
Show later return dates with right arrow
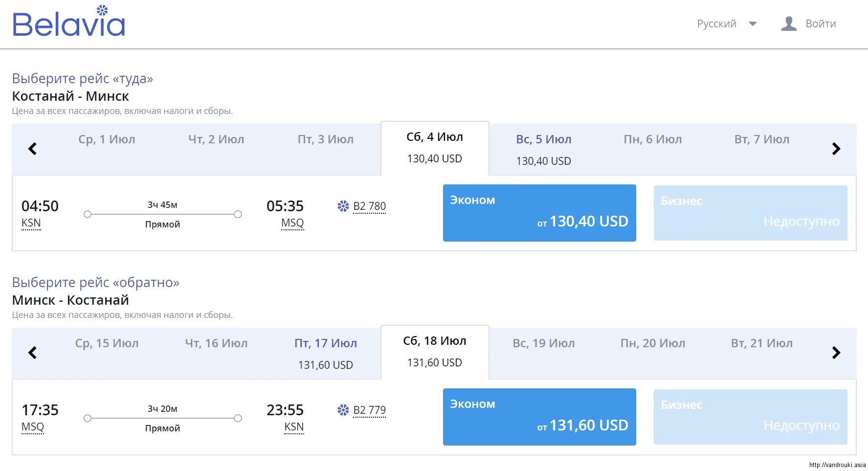[836, 353]
